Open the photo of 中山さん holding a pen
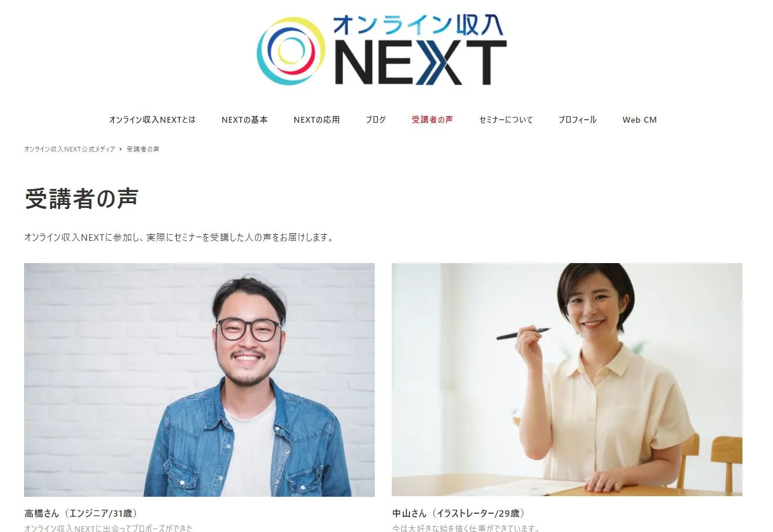The image size is (773, 532). (x=567, y=379)
